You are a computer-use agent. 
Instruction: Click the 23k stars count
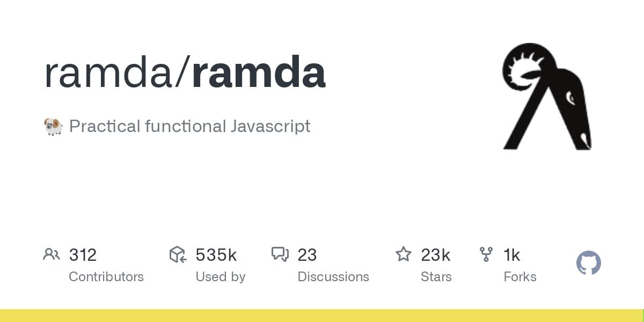435,255
